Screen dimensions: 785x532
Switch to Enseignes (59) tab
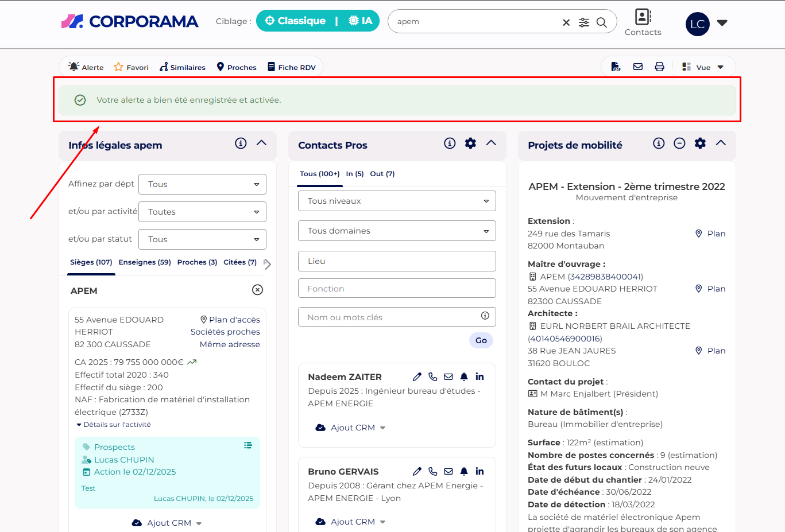point(145,262)
